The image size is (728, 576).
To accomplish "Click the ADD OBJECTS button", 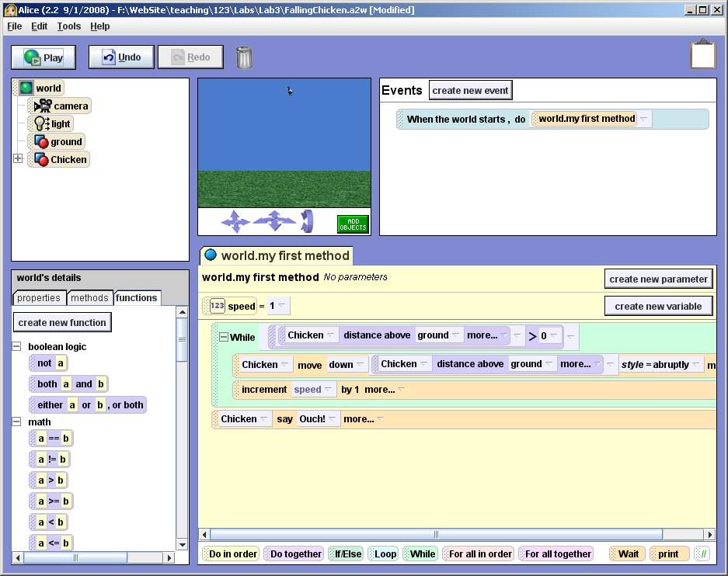I will [x=353, y=224].
